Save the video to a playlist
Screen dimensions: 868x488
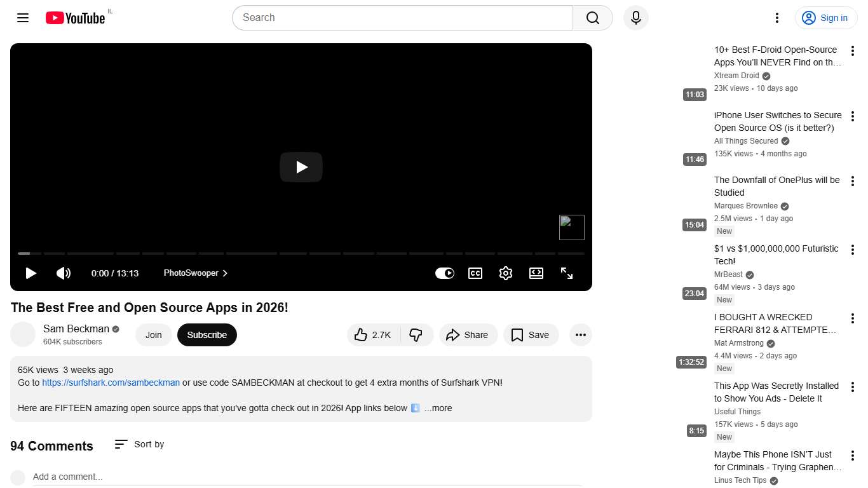click(x=531, y=335)
